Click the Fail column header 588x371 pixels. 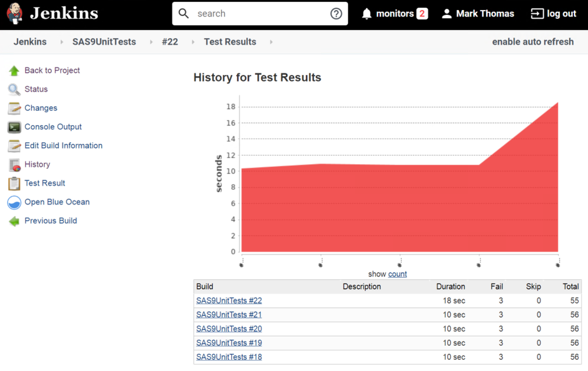click(497, 287)
